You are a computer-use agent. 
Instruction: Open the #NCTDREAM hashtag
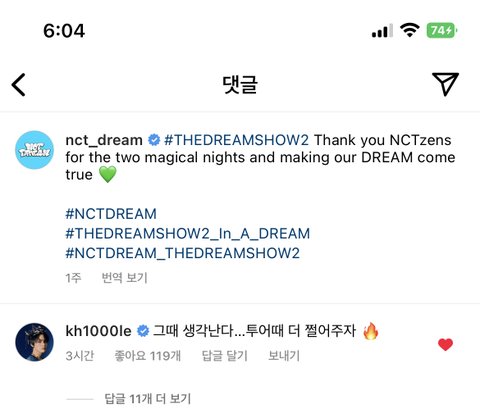coord(111,214)
